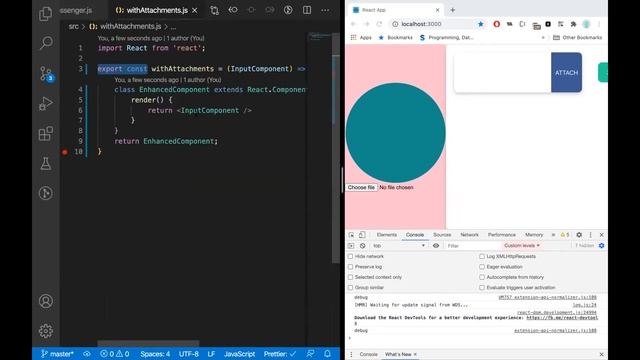This screenshot has height=360, width=640.
Task: Toggle the live expression eye icon
Action: coord(436,246)
